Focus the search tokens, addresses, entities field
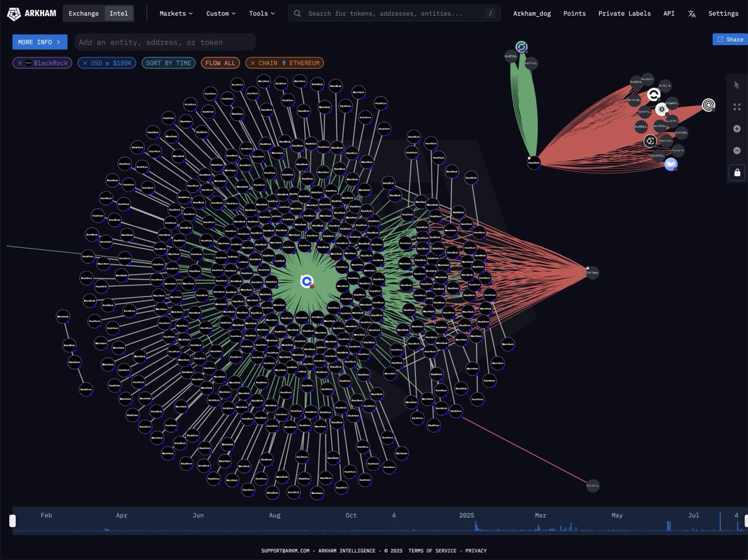This screenshot has width=748, height=560. pos(394,13)
